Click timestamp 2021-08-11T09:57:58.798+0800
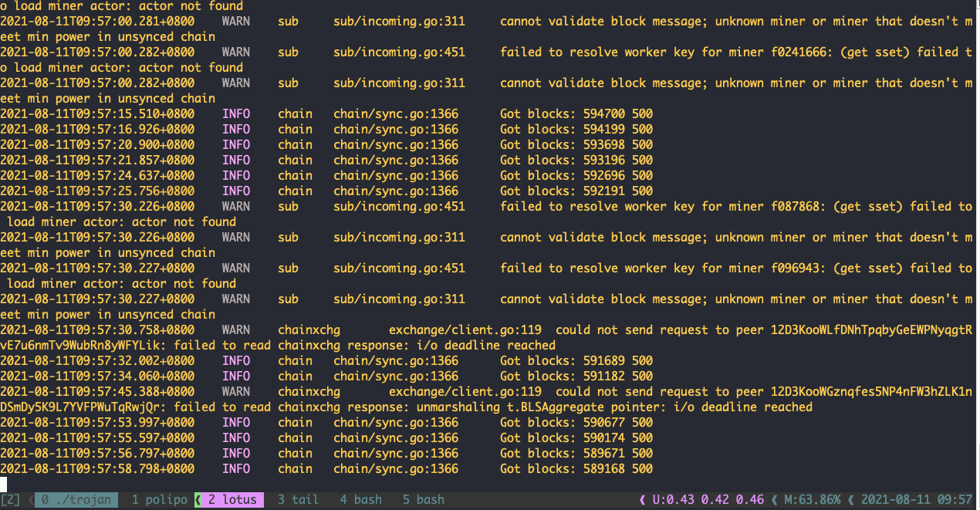This screenshot has height=510, width=980. (97, 468)
